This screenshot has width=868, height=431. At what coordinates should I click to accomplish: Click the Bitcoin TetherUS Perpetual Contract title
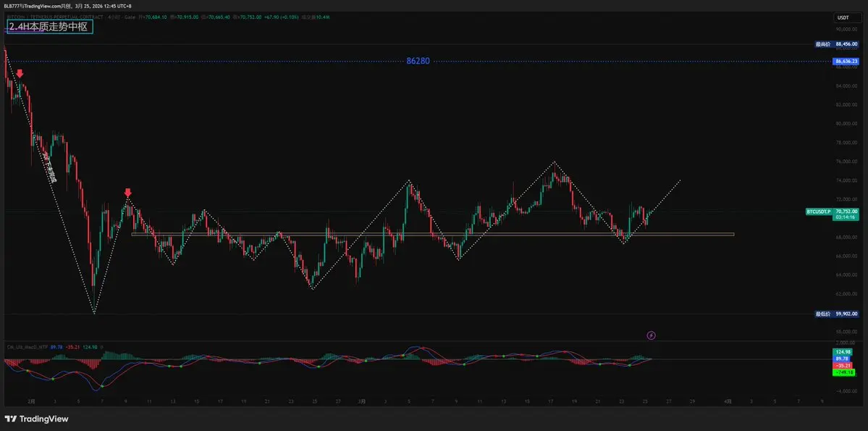pos(54,17)
